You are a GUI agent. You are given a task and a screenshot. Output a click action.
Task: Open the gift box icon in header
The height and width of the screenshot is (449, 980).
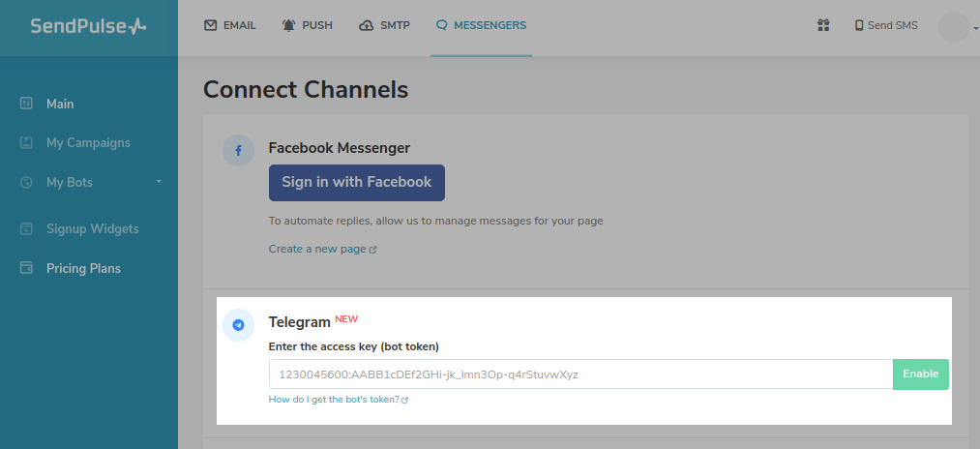pyautogui.click(x=823, y=25)
